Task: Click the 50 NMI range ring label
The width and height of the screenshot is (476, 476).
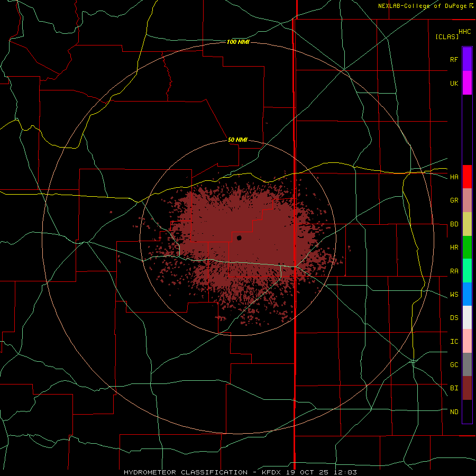Action: pyautogui.click(x=237, y=140)
